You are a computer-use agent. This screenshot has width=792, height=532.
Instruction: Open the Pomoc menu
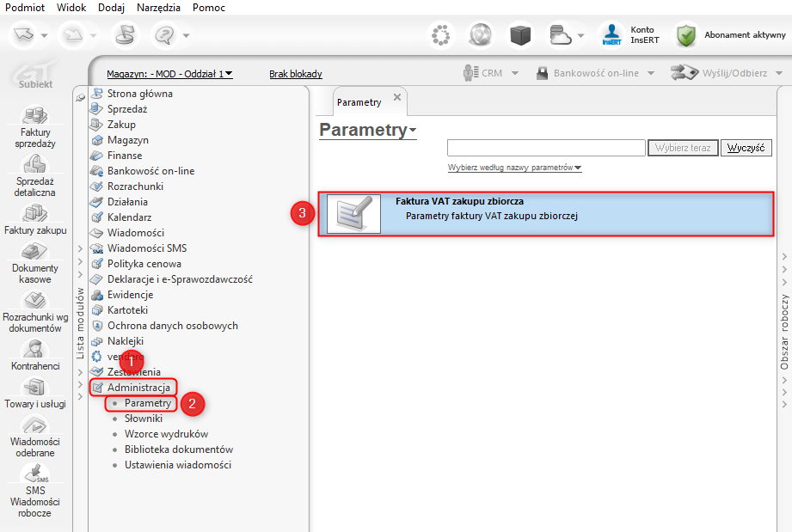click(209, 8)
